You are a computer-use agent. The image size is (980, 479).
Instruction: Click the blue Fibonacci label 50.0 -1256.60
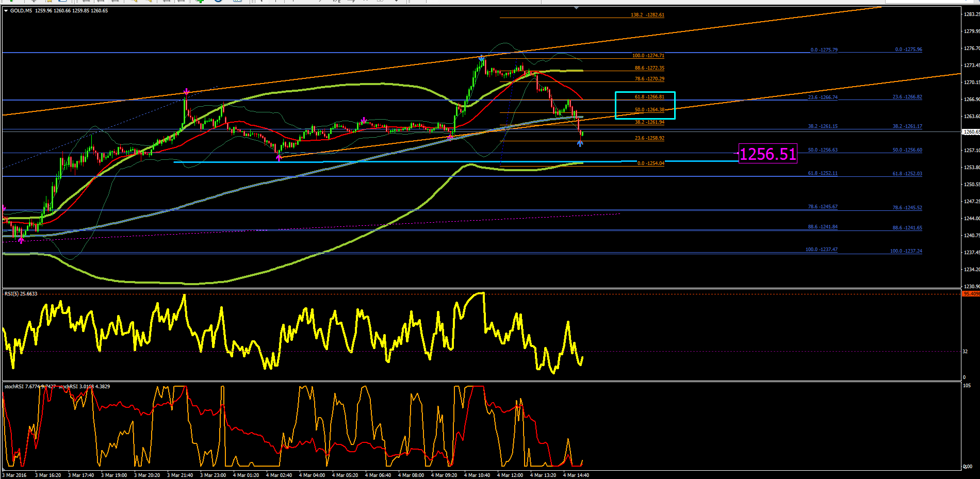(908, 150)
